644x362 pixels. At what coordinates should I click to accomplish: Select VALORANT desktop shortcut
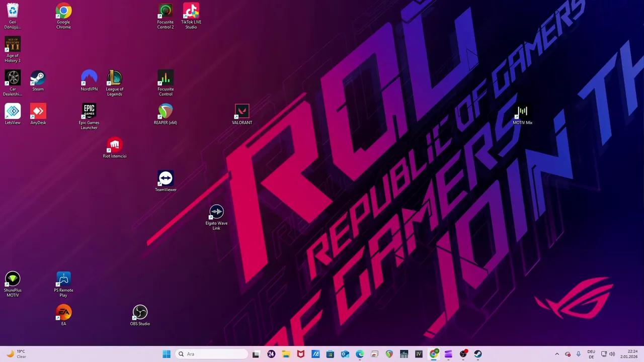[242, 114]
